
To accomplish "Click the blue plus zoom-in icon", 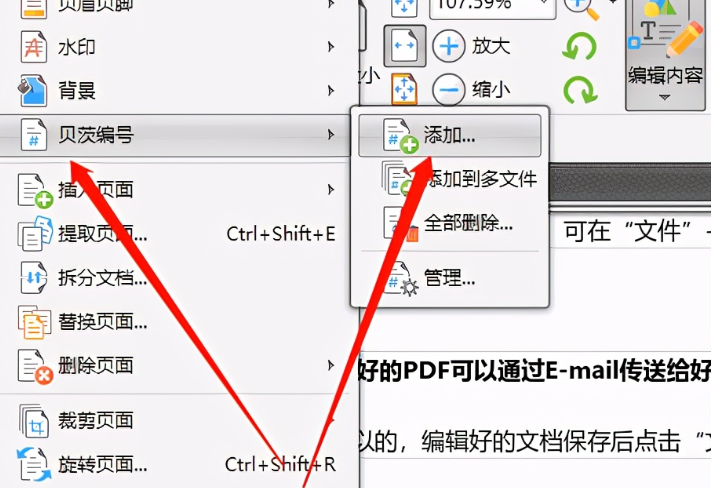I will coord(448,46).
